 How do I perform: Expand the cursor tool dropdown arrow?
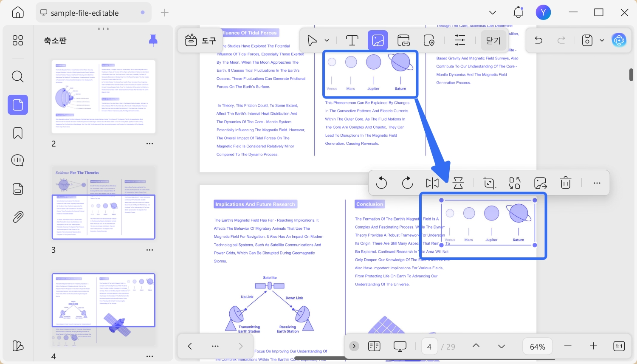(327, 40)
